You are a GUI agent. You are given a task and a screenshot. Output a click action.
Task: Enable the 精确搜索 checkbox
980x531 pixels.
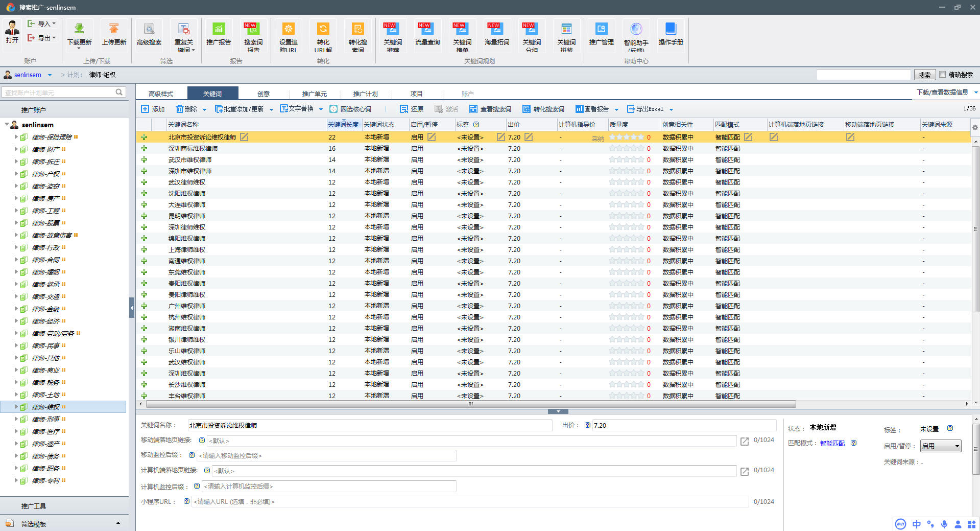943,75
